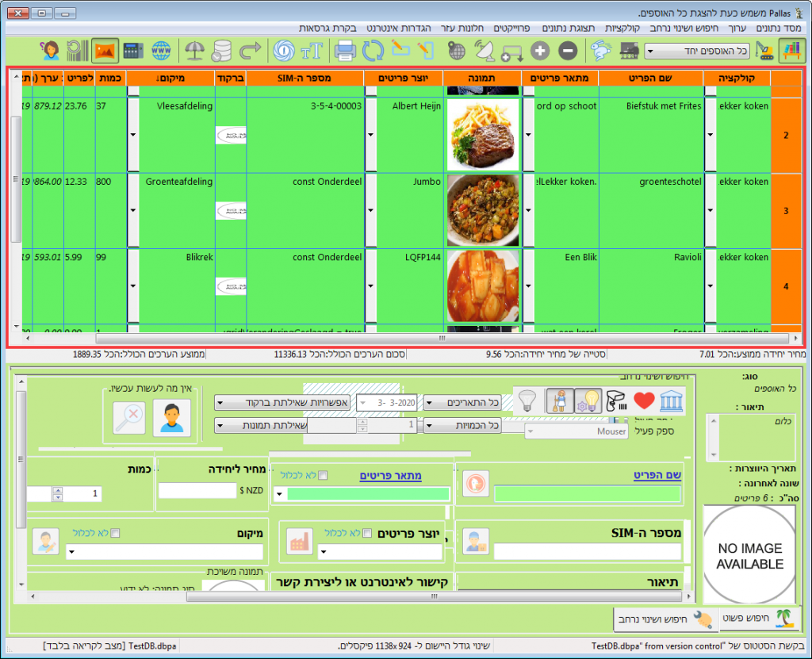Expand the Mouser supplier combo box
The height and width of the screenshot is (659, 812).
(x=530, y=431)
